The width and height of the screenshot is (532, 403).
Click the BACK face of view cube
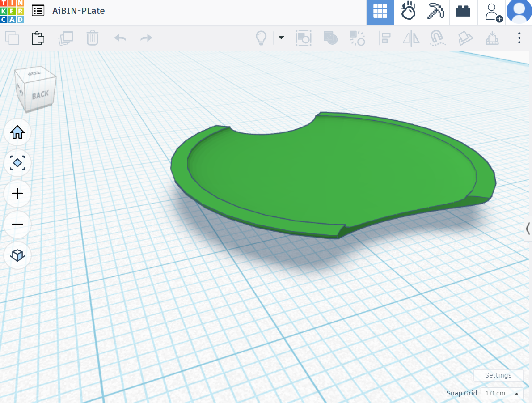tap(40, 95)
